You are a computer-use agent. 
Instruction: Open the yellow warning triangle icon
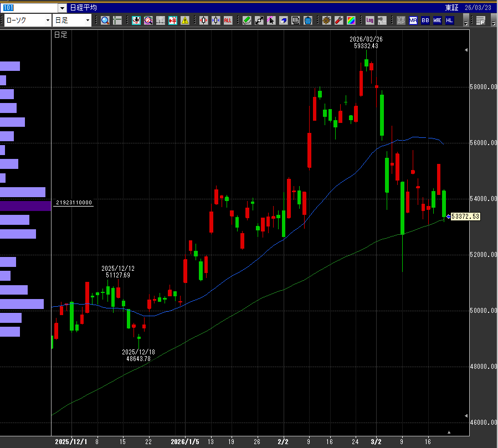click(185, 20)
